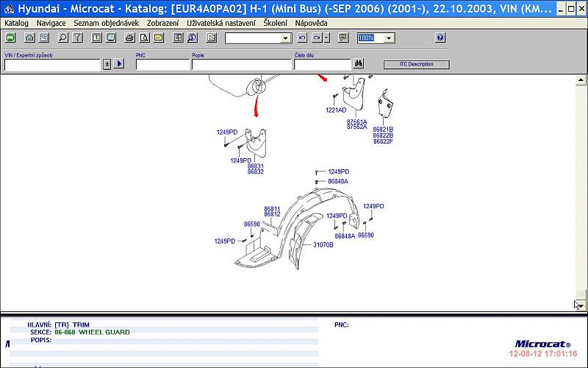Click the price dollar-sign icon

click(191, 37)
